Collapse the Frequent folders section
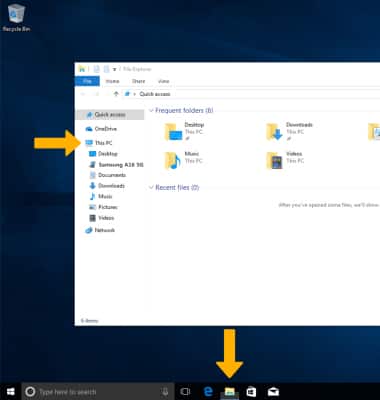This screenshot has height=400, width=380. [x=151, y=111]
